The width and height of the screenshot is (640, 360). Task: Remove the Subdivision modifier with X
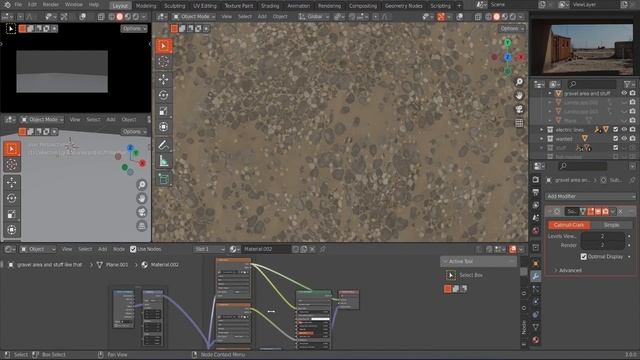pos(621,211)
